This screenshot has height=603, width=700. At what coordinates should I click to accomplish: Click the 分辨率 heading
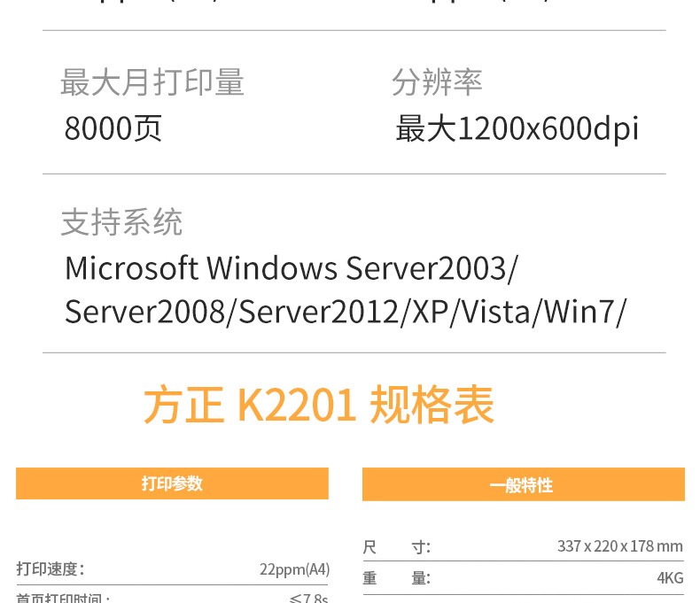[437, 82]
